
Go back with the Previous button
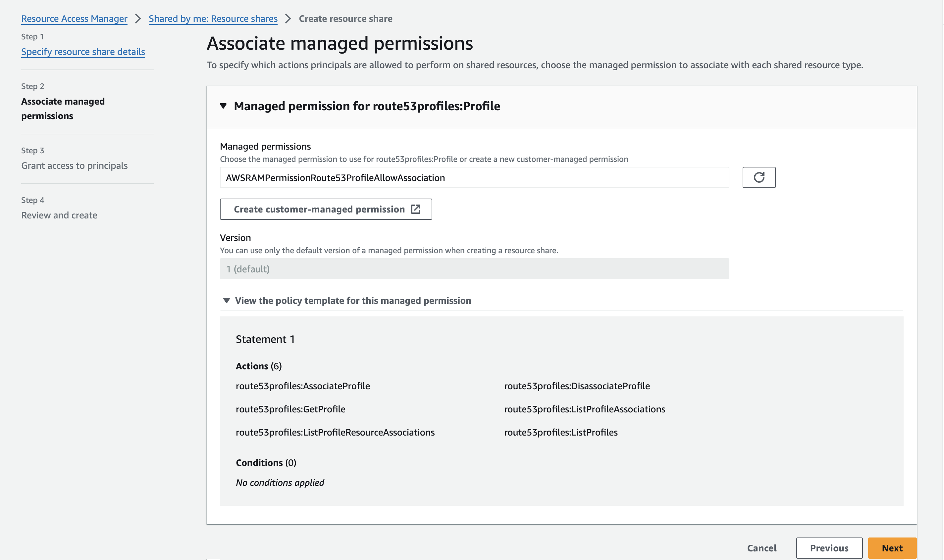(829, 548)
